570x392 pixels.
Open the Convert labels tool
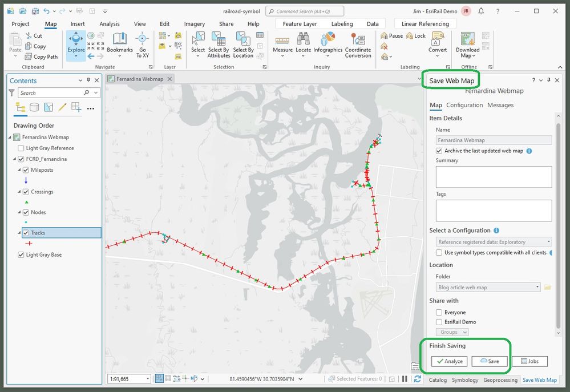pyautogui.click(x=437, y=45)
